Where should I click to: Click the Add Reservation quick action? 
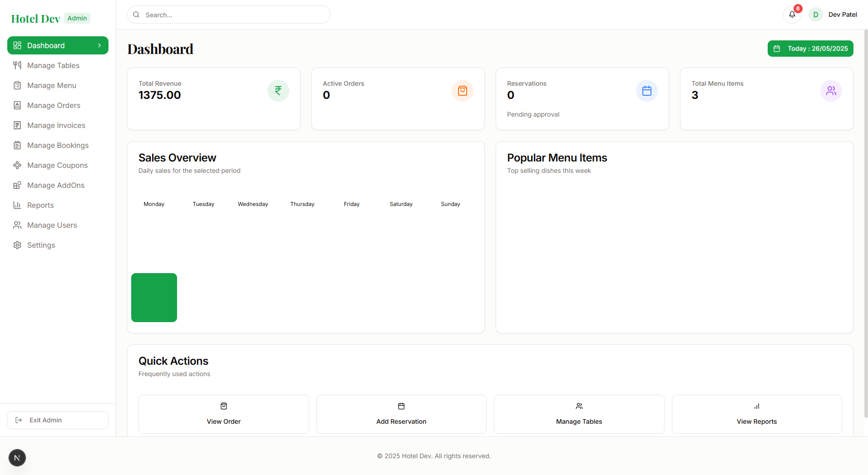pos(401,414)
